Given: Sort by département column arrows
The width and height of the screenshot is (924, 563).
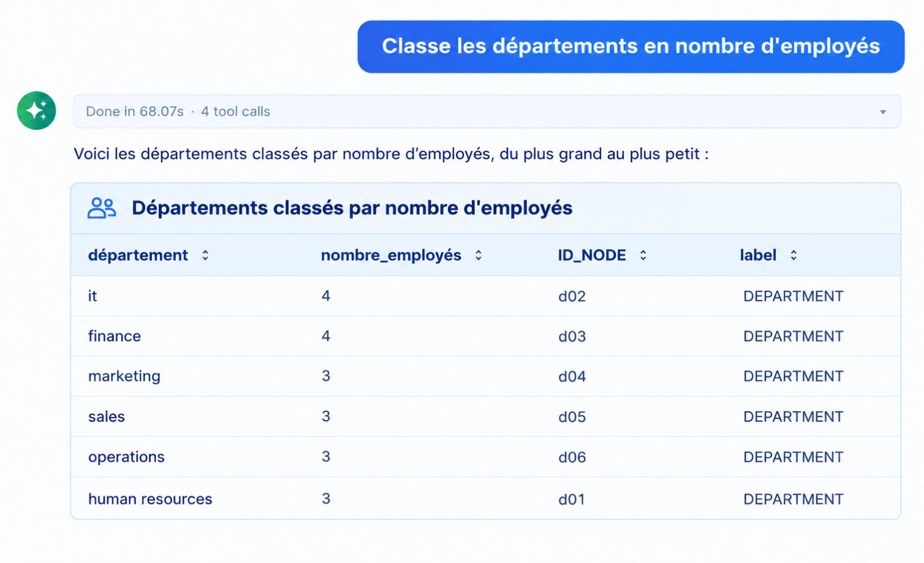Looking at the screenshot, I should pos(205,255).
